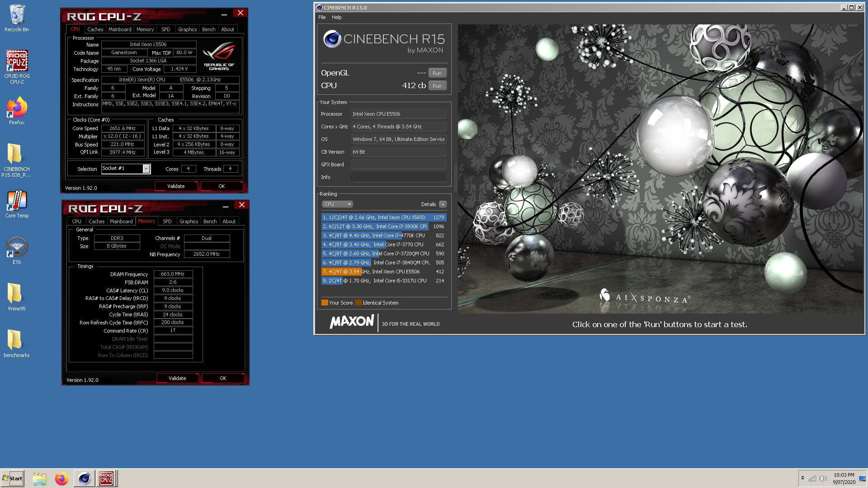Open the Recycle Bin desktop icon

click(x=17, y=18)
